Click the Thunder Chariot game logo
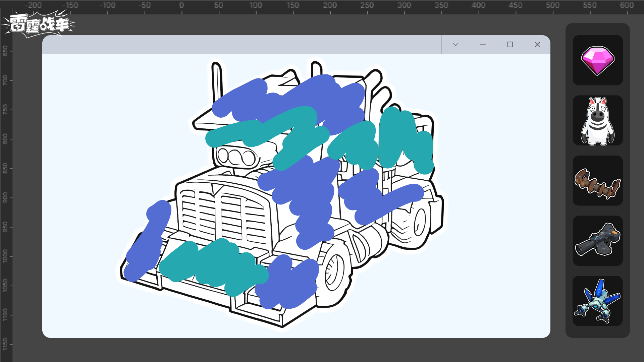This screenshot has width=644, height=362. tap(39, 24)
